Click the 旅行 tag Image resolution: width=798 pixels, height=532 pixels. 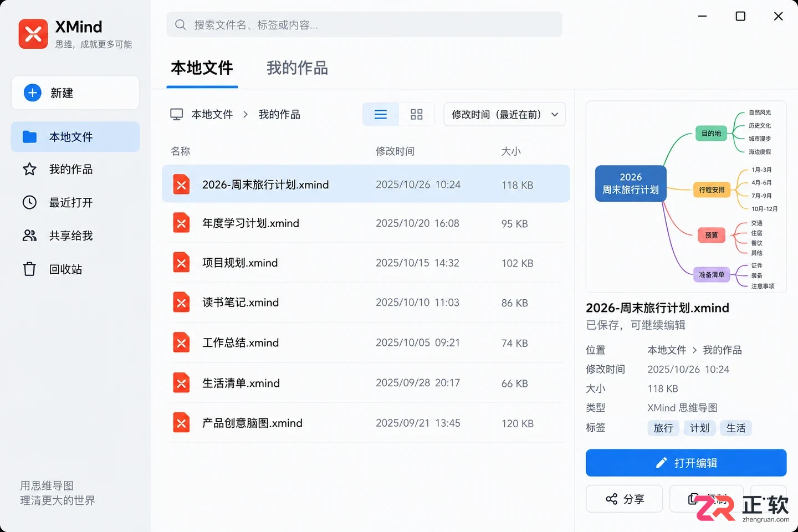[x=663, y=428]
